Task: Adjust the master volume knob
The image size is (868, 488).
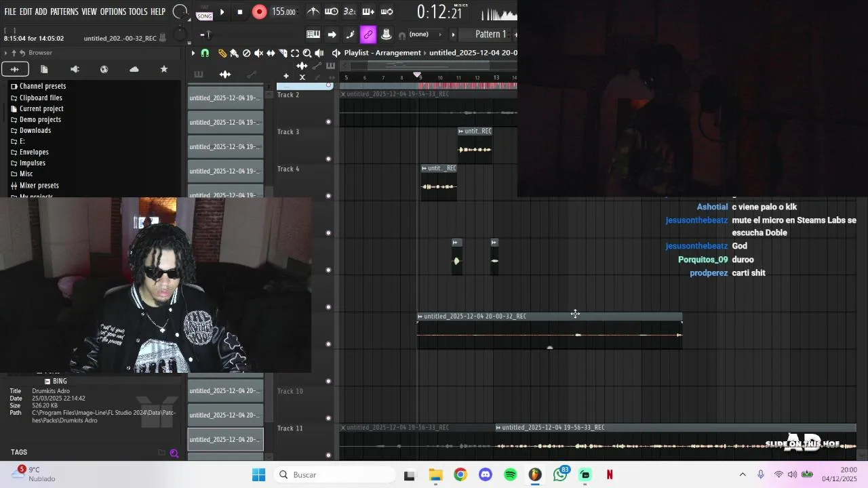Action: (180, 12)
